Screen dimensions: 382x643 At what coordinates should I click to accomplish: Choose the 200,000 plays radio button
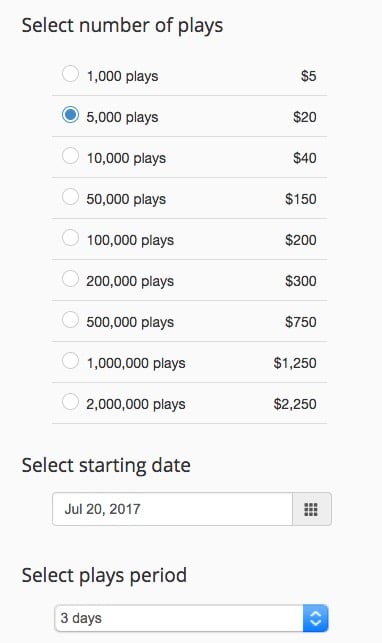click(70, 279)
